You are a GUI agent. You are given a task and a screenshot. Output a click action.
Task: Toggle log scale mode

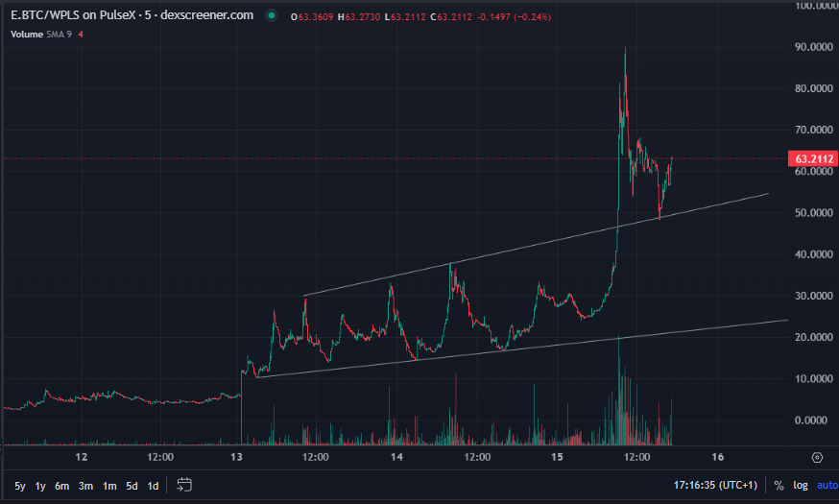(x=801, y=485)
